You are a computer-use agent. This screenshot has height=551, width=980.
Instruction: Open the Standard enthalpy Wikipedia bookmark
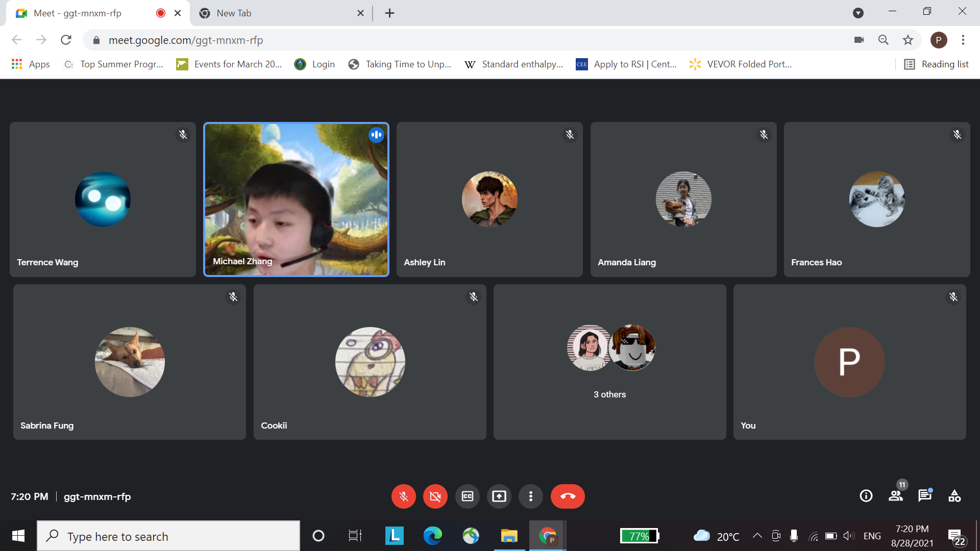514,64
